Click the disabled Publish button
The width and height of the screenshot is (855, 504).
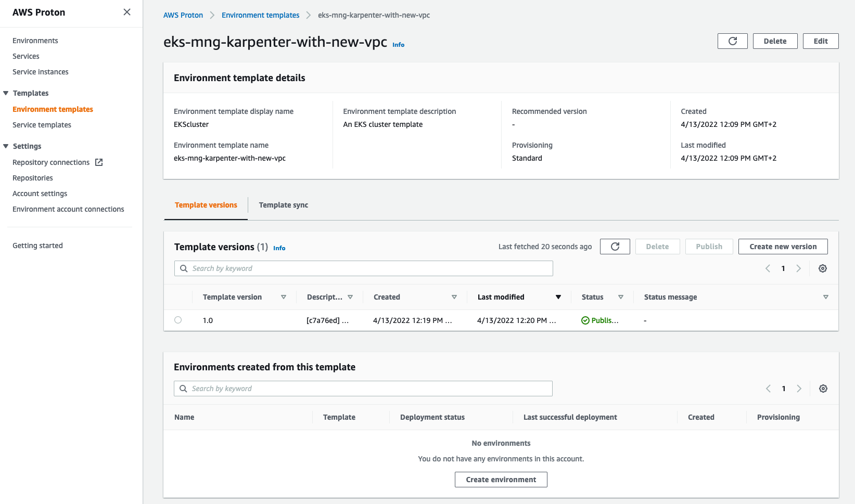[709, 247]
